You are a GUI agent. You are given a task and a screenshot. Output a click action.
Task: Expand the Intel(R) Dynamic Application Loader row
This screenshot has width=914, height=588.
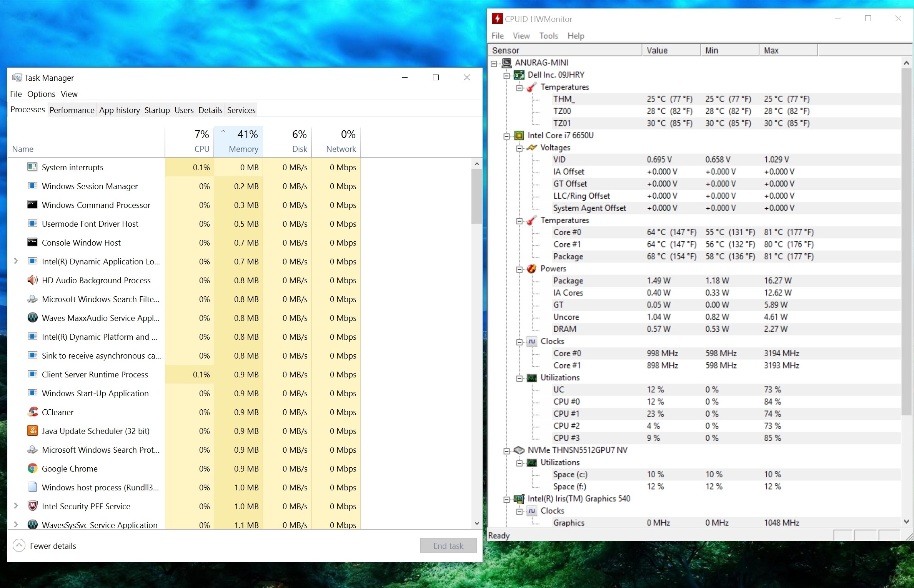click(16, 261)
